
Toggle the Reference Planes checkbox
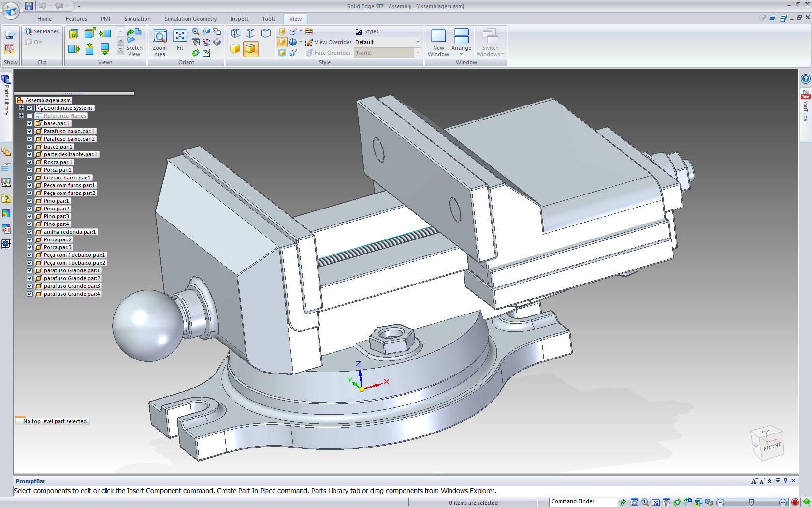coord(30,116)
